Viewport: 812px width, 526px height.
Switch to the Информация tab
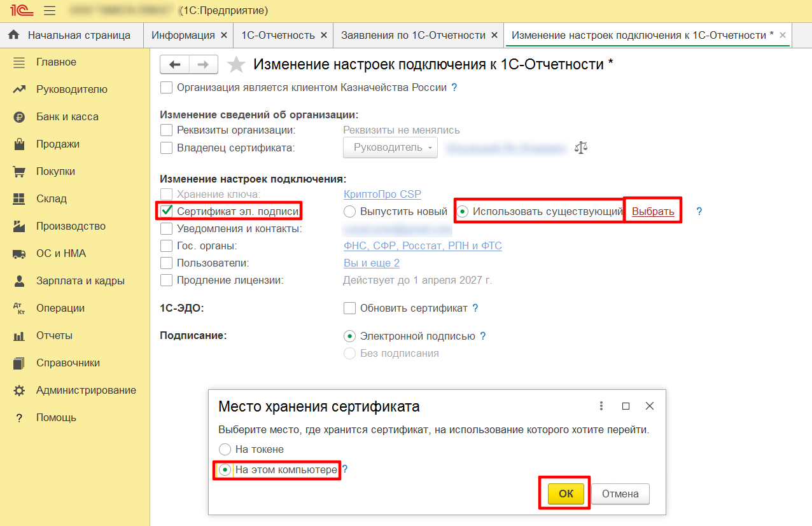coord(183,35)
